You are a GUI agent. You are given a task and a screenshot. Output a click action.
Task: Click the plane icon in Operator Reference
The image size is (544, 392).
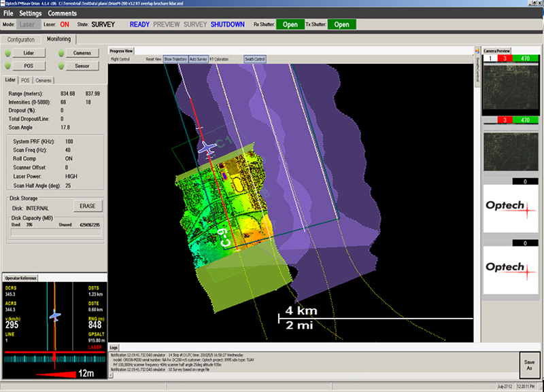coord(54,316)
